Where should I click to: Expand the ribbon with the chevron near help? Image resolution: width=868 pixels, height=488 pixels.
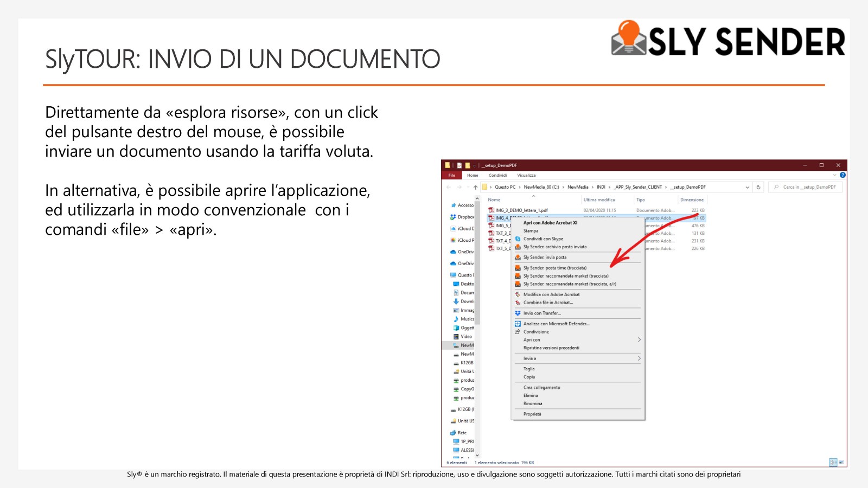[834, 175]
